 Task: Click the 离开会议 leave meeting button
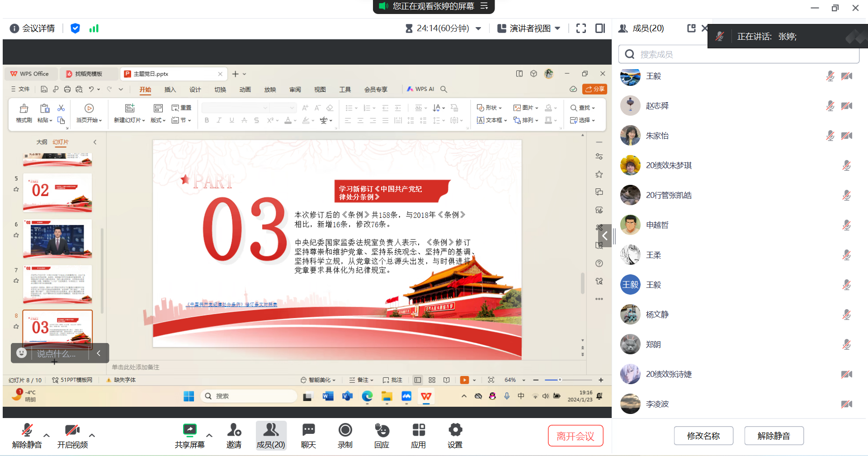[x=575, y=436]
